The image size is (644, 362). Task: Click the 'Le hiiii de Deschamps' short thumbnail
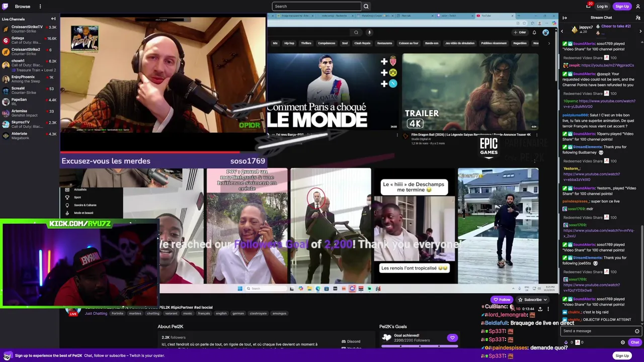click(414, 226)
